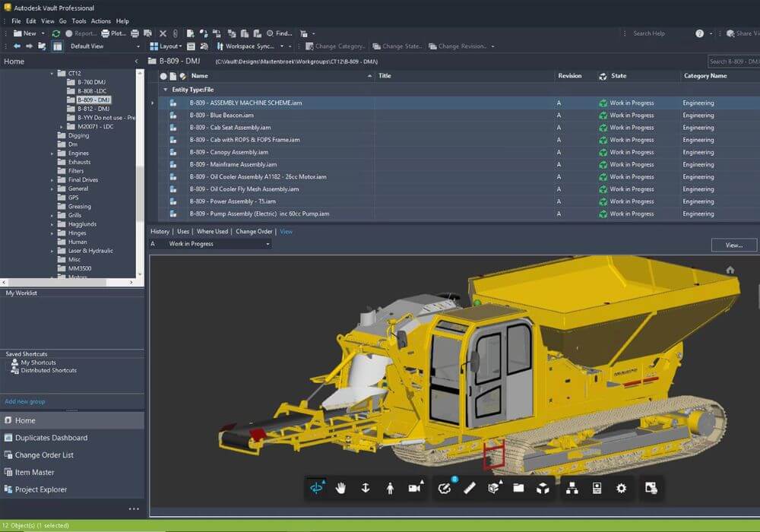Select the Orbit tool in viewer toolbar
This screenshot has height=532, width=760.
click(317, 488)
